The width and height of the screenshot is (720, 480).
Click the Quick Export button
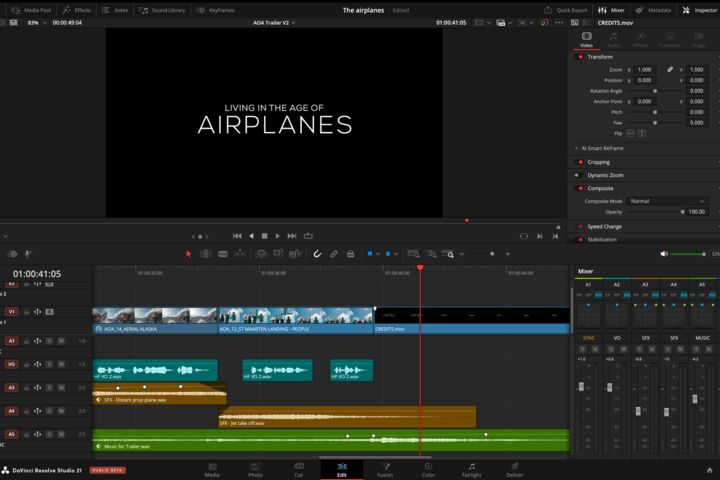tap(566, 10)
